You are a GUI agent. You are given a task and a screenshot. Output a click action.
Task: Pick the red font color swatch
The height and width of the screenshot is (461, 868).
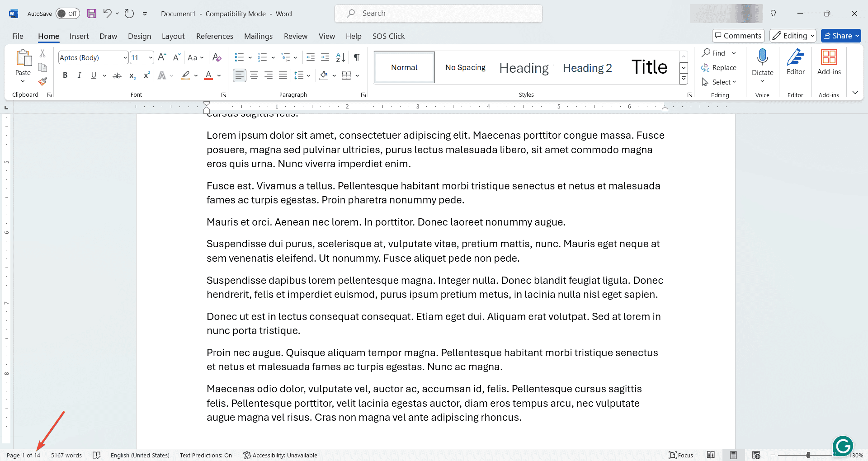click(208, 75)
